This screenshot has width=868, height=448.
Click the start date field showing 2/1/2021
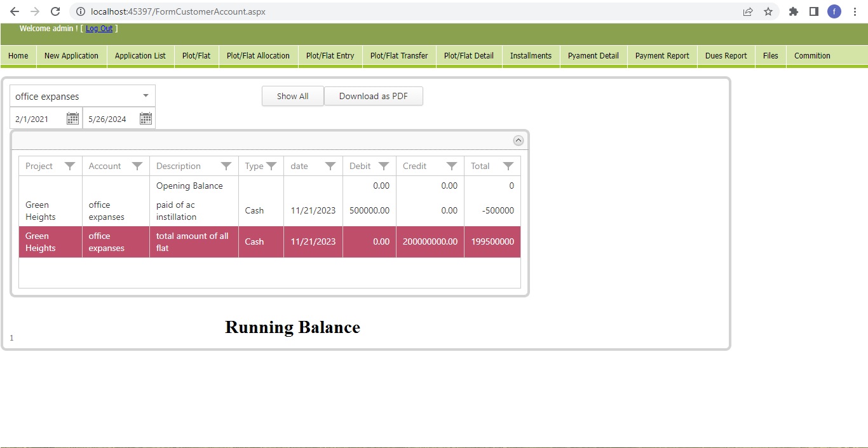tap(38, 119)
